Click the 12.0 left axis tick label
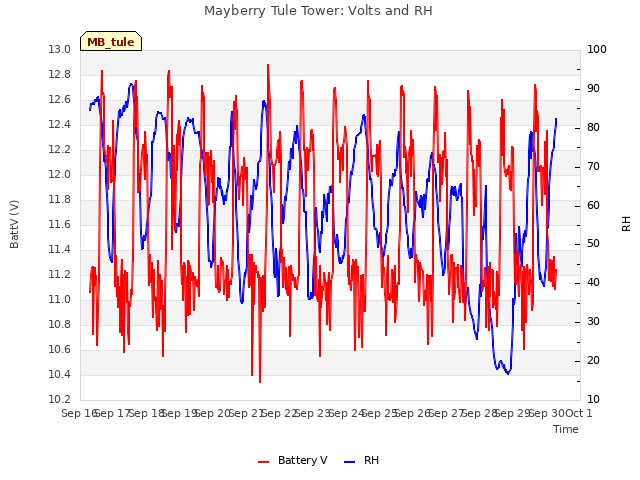640x480 pixels. click(x=60, y=175)
